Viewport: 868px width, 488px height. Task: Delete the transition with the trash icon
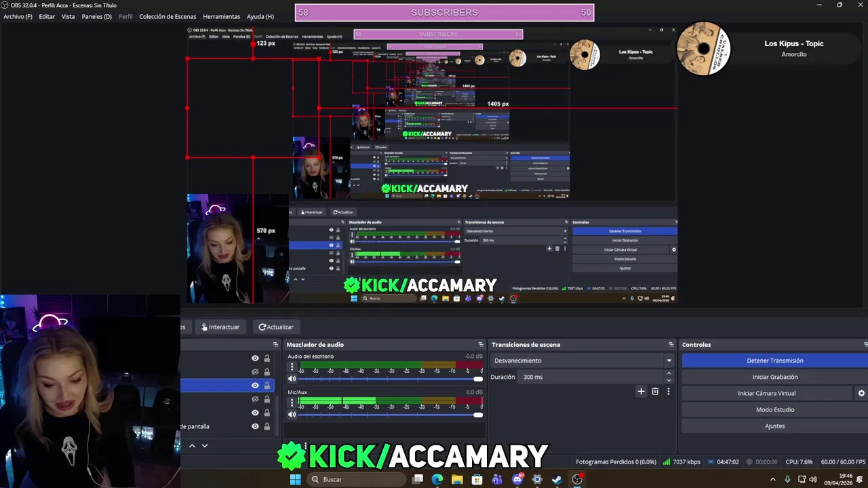pos(655,391)
